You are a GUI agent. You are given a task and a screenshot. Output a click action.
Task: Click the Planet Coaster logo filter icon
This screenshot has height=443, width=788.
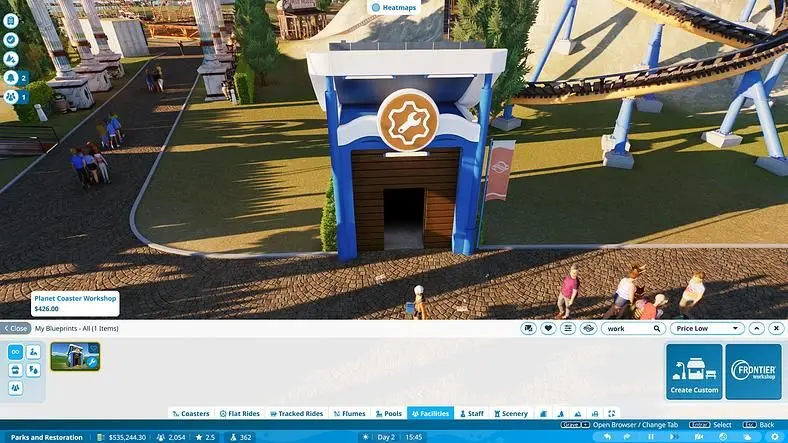click(x=588, y=328)
